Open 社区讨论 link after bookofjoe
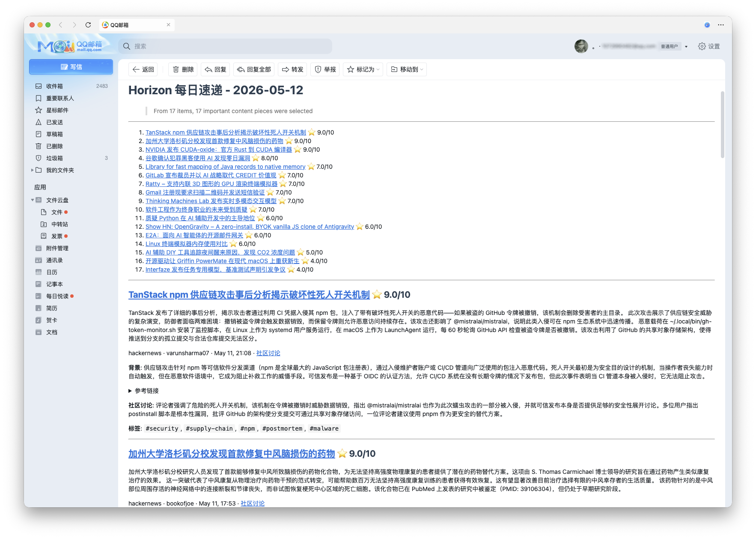This screenshot has width=756, height=539. (x=253, y=503)
